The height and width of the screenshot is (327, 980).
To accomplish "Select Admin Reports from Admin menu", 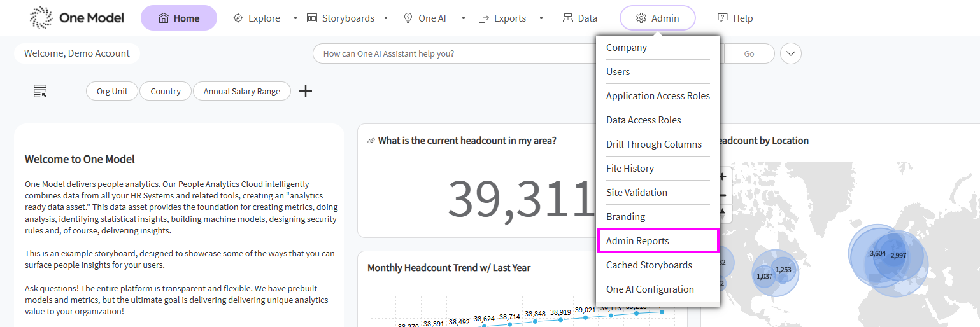I will 637,241.
